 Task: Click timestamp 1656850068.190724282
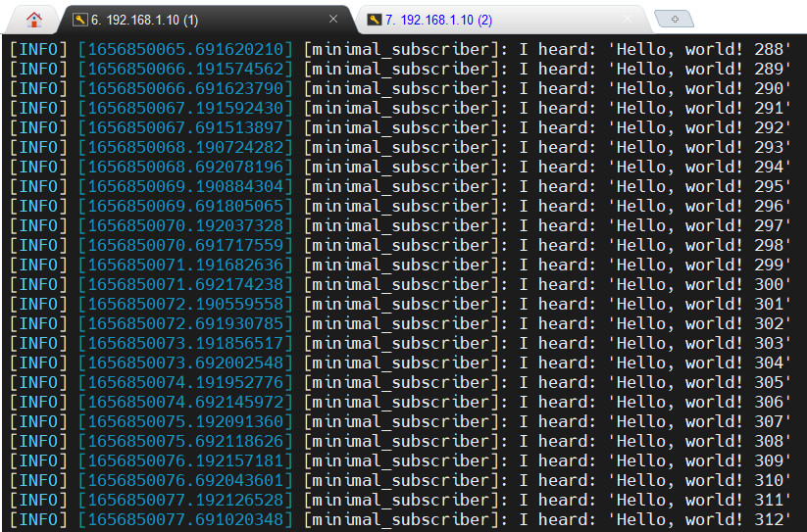[x=185, y=148]
